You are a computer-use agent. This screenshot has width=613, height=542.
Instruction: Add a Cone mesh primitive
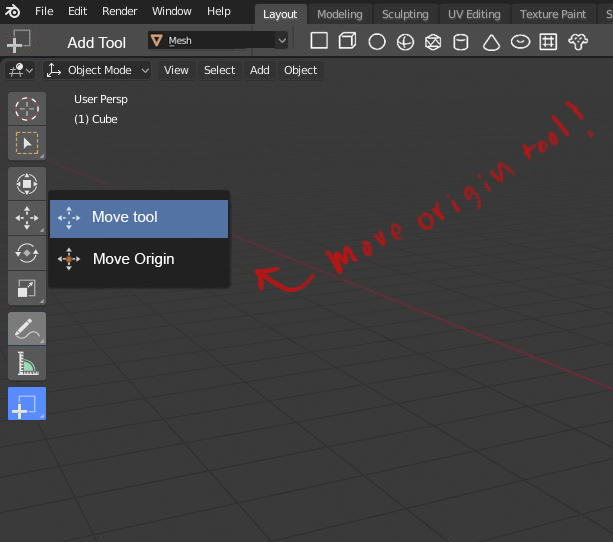click(x=491, y=42)
